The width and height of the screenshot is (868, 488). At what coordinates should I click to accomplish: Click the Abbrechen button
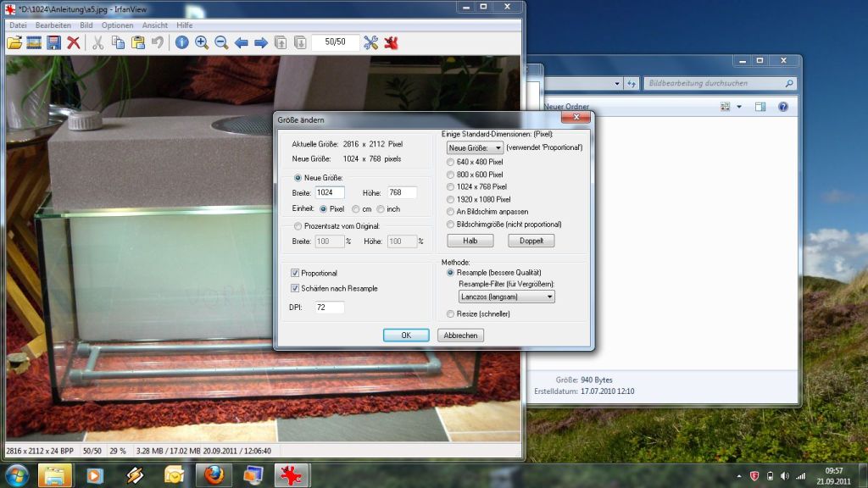pyautogui.click(x=460, y=335)
